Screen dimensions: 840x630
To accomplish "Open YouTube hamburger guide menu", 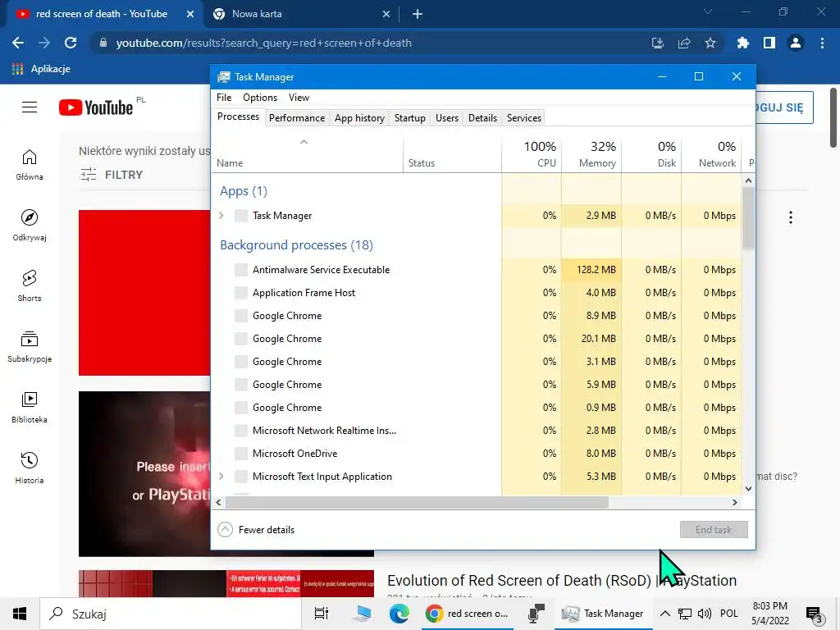I will tap(30, 107).
